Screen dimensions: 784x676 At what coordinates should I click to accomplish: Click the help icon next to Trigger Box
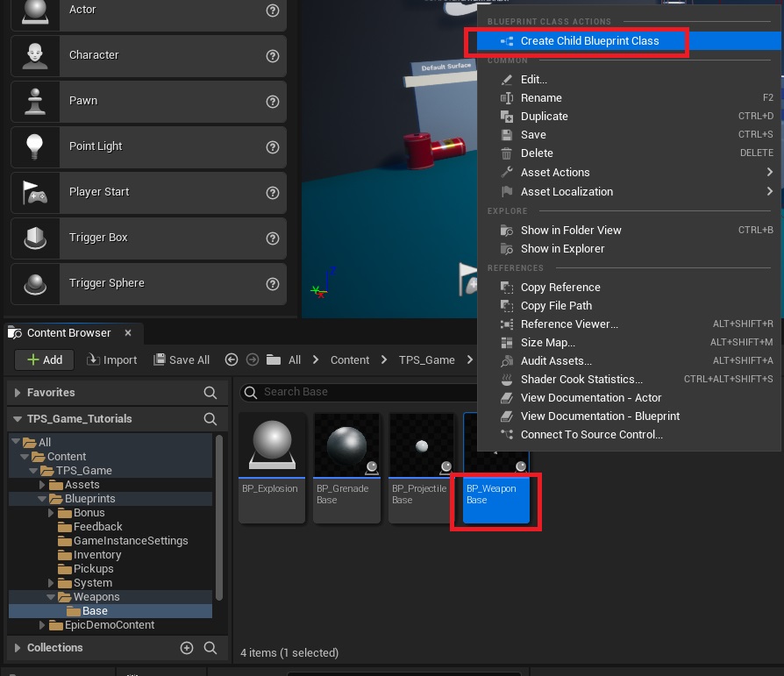[x=273, y=238]
